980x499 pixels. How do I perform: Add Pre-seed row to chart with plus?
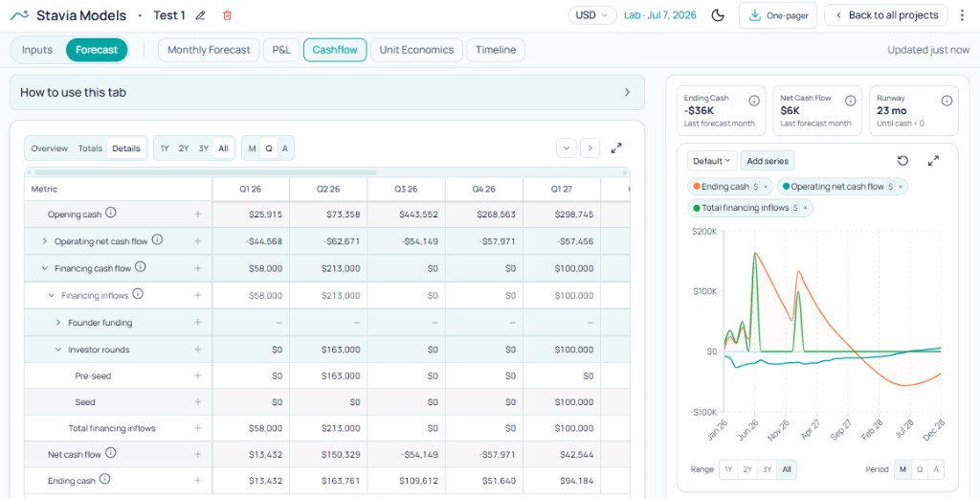(197, 375)
